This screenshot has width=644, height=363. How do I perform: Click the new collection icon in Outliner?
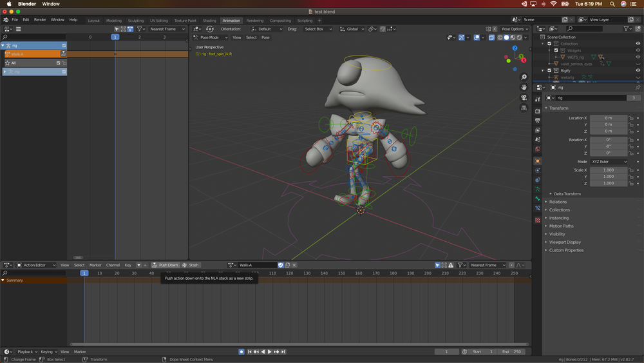pyautogui.click(x=638, y=29)
